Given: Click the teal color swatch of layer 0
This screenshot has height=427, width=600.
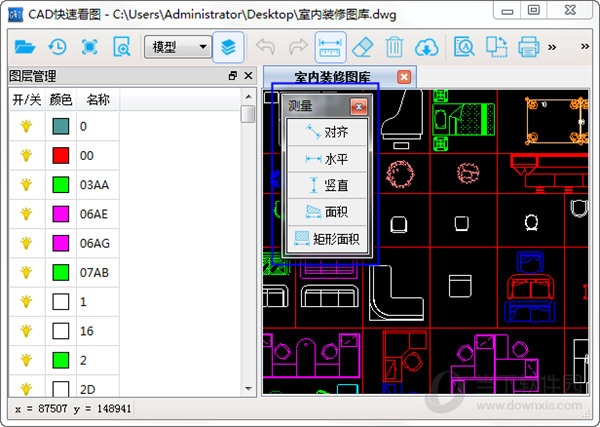Looking at the screenshot, I should pos(60,126).
